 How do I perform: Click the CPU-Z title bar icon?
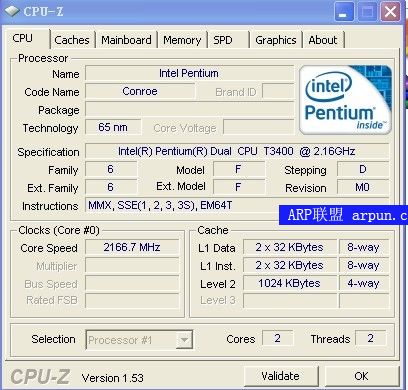tap(12, 12)
